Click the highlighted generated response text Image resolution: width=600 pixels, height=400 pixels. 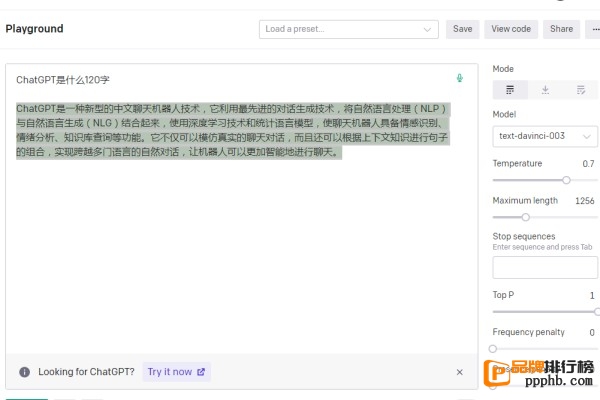coord(233,131)
